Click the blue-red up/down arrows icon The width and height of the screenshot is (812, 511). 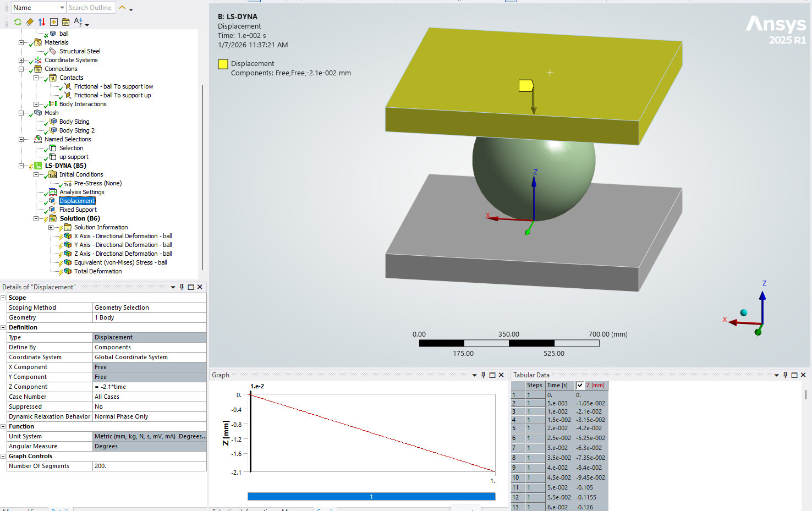(x=42, y=22)
